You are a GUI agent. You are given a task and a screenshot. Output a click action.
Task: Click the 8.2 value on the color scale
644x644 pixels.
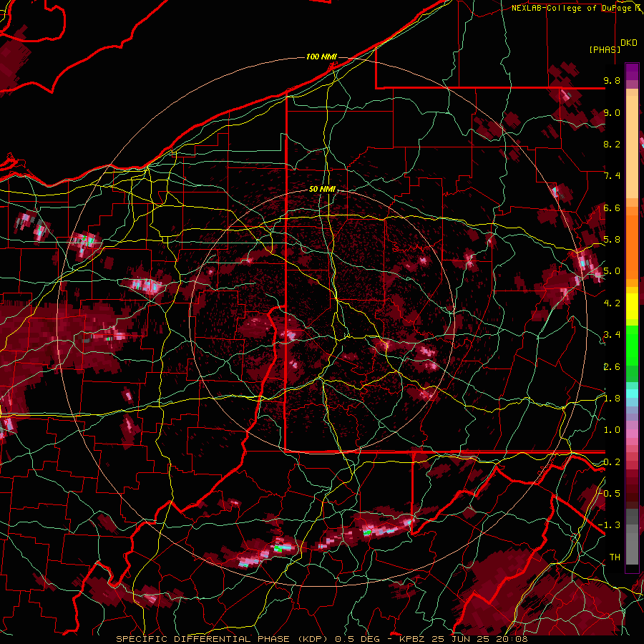point(612,144)
